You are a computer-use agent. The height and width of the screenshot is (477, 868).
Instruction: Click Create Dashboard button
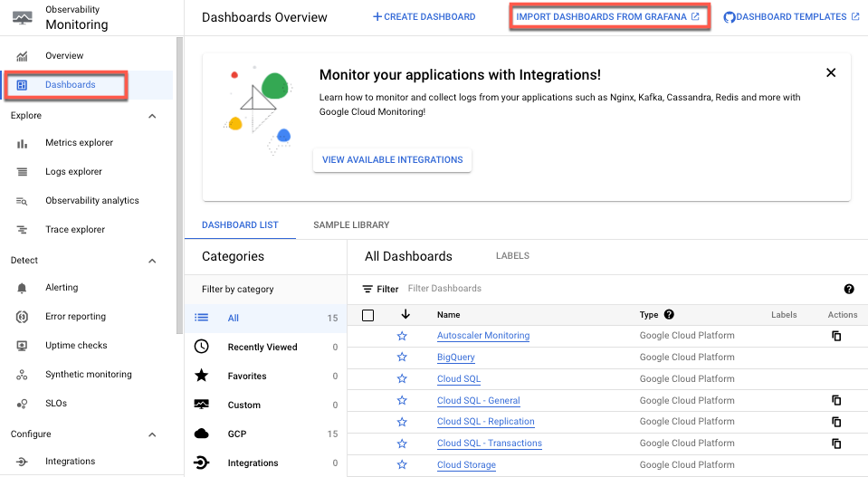pyautogui.click(x=424, y=17)
